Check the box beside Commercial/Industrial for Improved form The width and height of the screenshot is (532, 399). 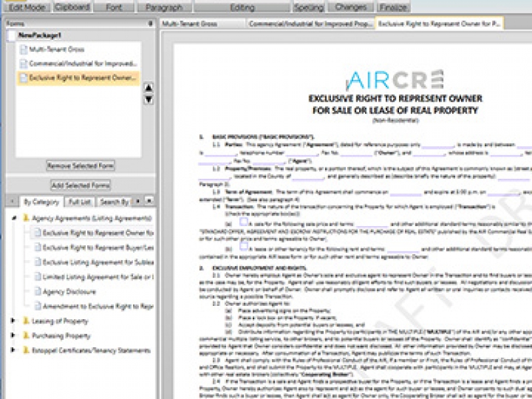(25, 63)
